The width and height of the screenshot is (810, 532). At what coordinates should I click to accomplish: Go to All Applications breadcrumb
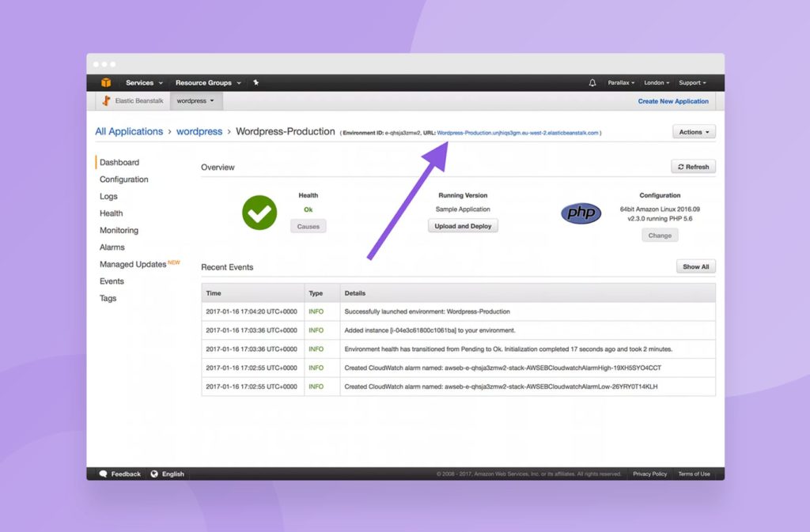pos(129,131)
